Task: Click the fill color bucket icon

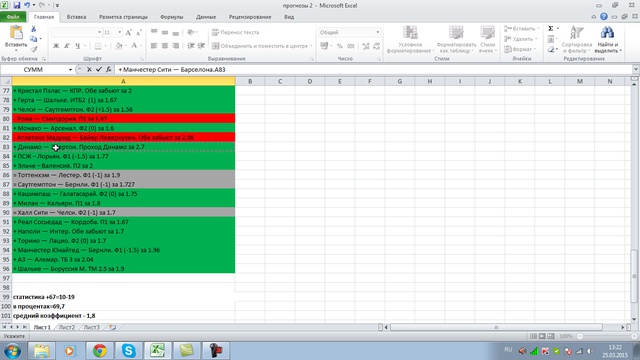Action: [x=118, y=46]
